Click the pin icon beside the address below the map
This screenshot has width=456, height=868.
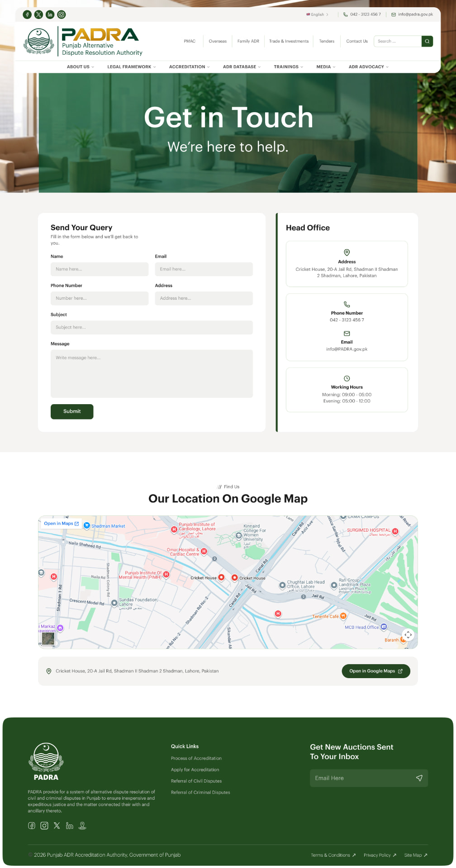[x=49, y=671]
